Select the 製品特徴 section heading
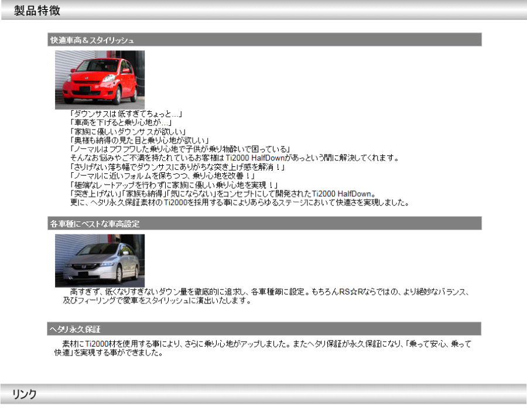This screenshot has height=420, width=527. click(37, 11)
